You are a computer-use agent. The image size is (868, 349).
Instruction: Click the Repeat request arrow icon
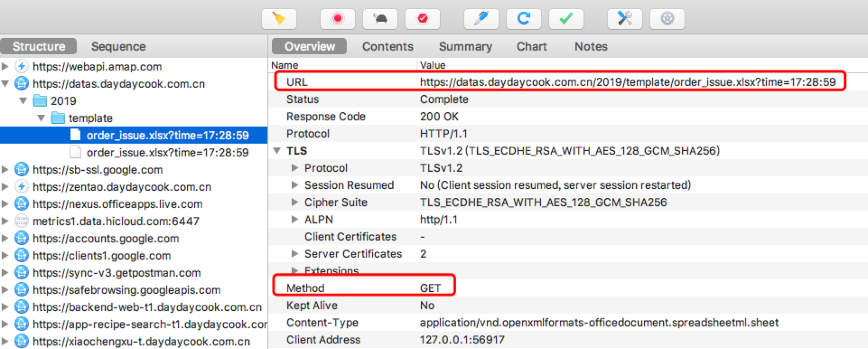point(523,19)
